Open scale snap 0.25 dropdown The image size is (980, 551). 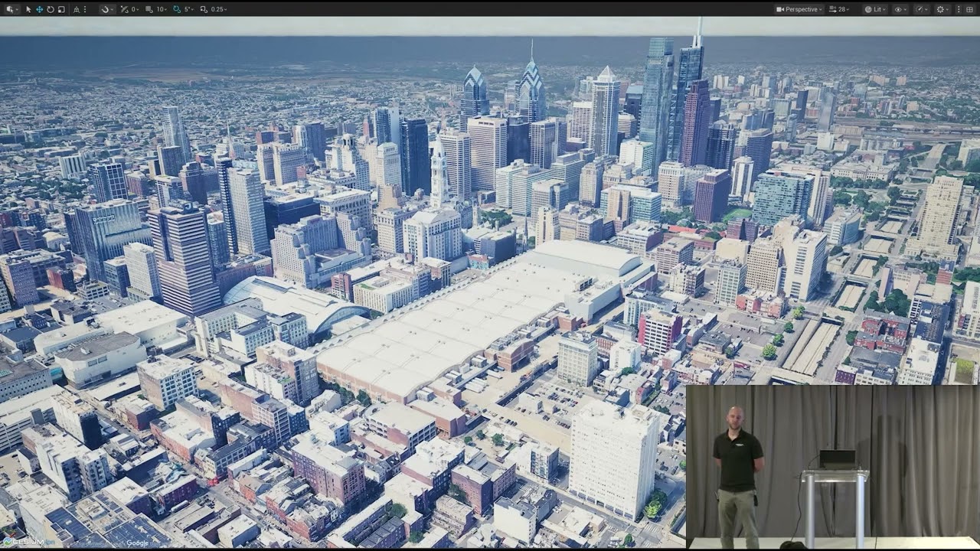[219, 9]
